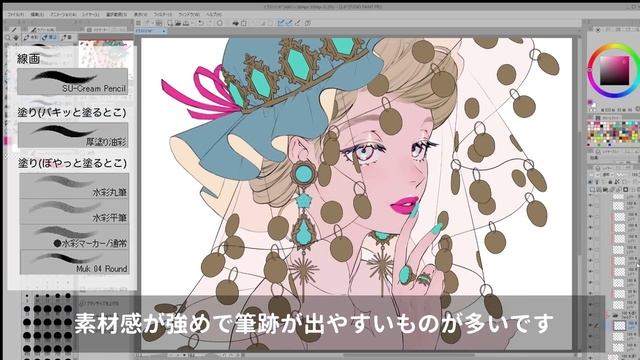This screenshot has width=640, height=360.
Task: Pick a shade in the color wheel square
Action: pyautogui.click(x=614, y=70)
